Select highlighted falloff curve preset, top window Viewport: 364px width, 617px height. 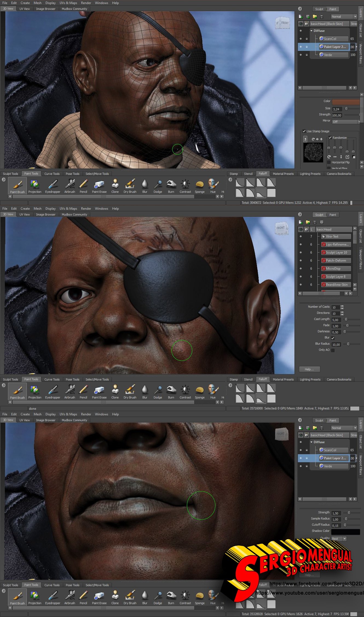(x=261, y=193)
